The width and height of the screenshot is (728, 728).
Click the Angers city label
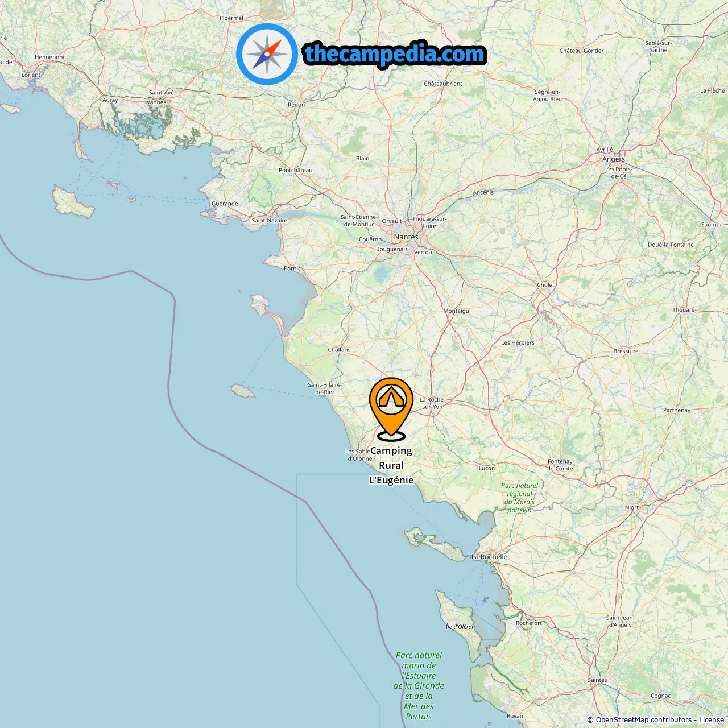614,159
